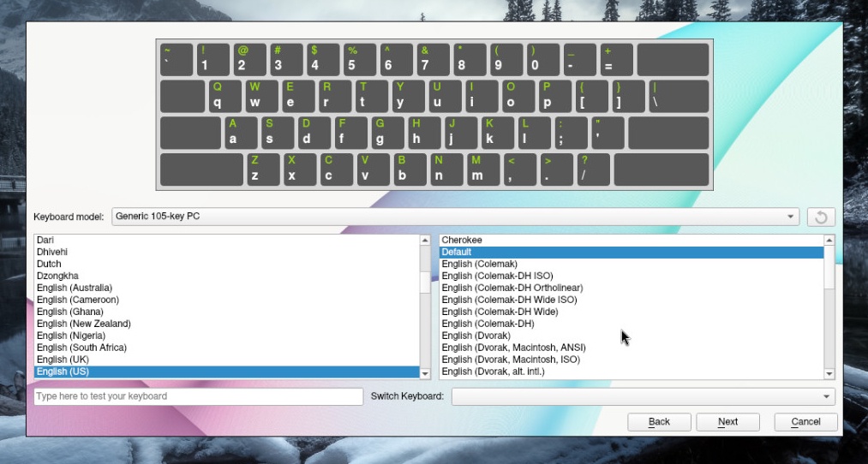Open the Keyboard model dropdown
Screen dimensions: 868x464
pyautogui.click(x=454, y=217)
